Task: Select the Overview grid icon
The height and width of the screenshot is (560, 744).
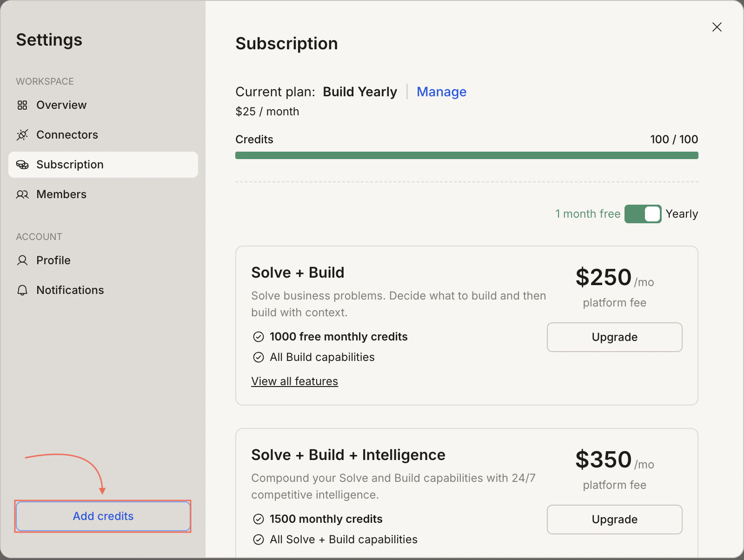Action: pos(22,105)
